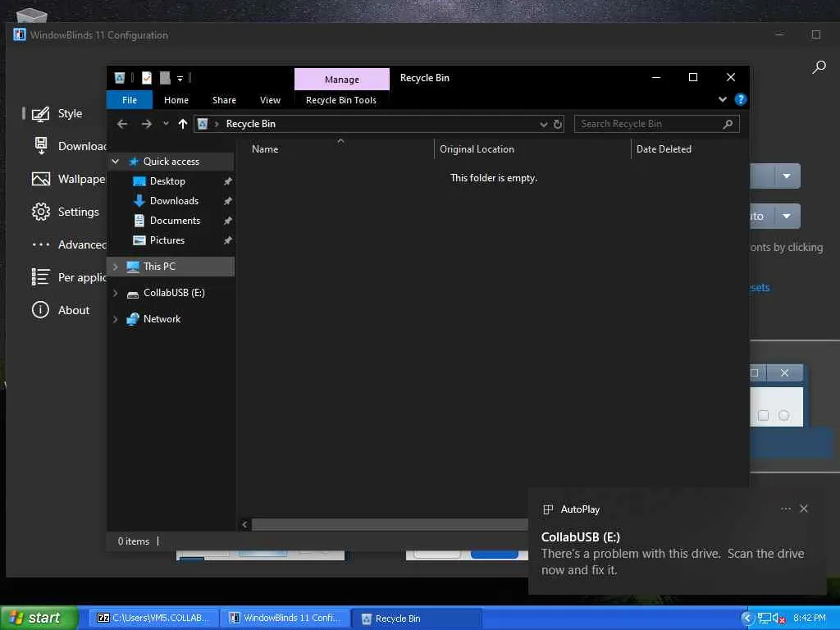The image size is (840, 630).
Task: Switch to the Share ribbon tab
Action: point(224,100)
